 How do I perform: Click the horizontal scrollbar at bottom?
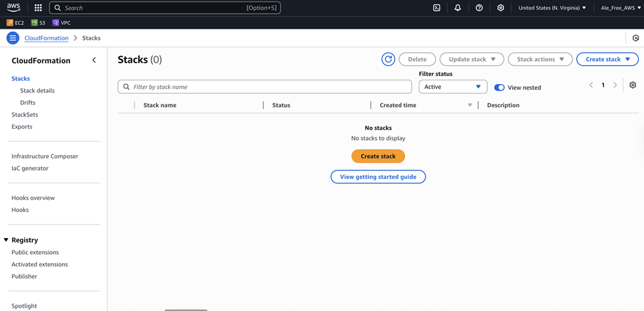coord(186,310)
